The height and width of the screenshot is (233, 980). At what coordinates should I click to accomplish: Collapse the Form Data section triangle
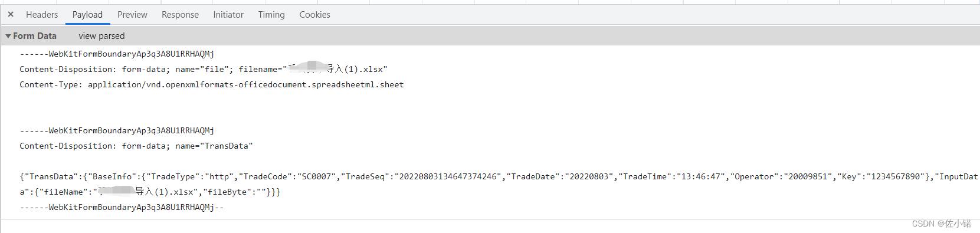coord(8,36)
